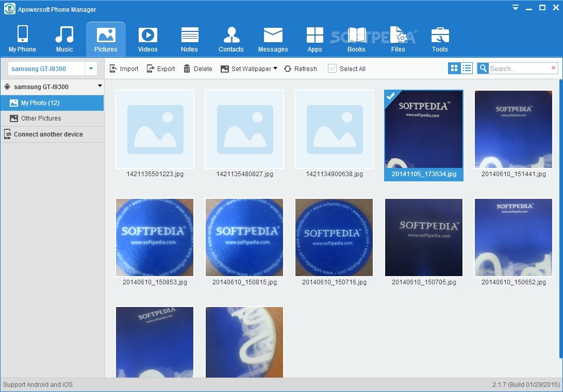Open the Files section
This screenshot has height=392, width=563.
pos(398,39)
